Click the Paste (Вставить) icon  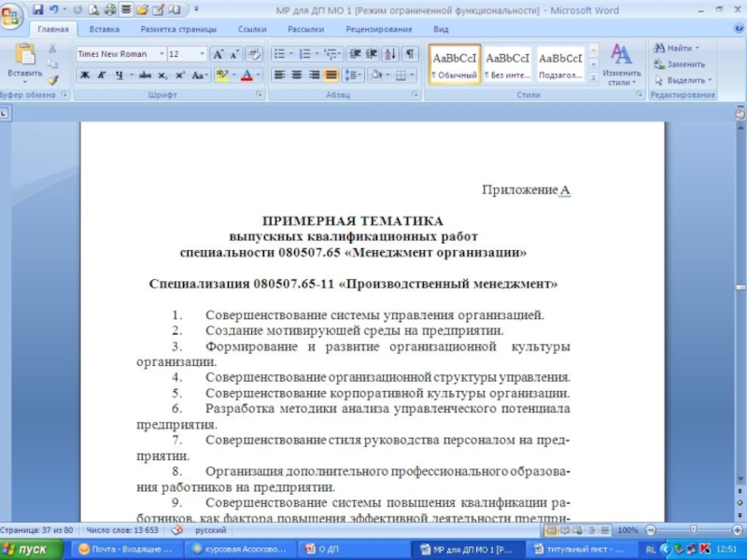[24, 58]
